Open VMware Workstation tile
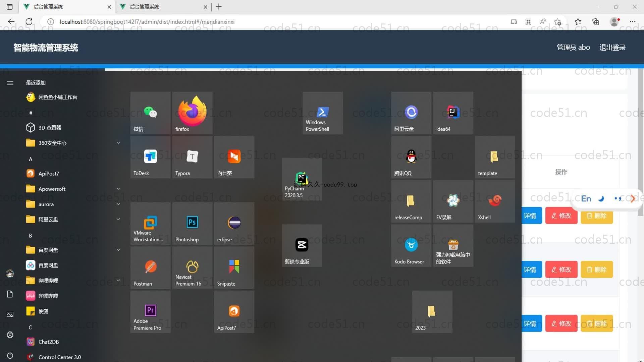The height and width of the screenshot is (362, 644). pyautogui.click(x=150, y=224)
